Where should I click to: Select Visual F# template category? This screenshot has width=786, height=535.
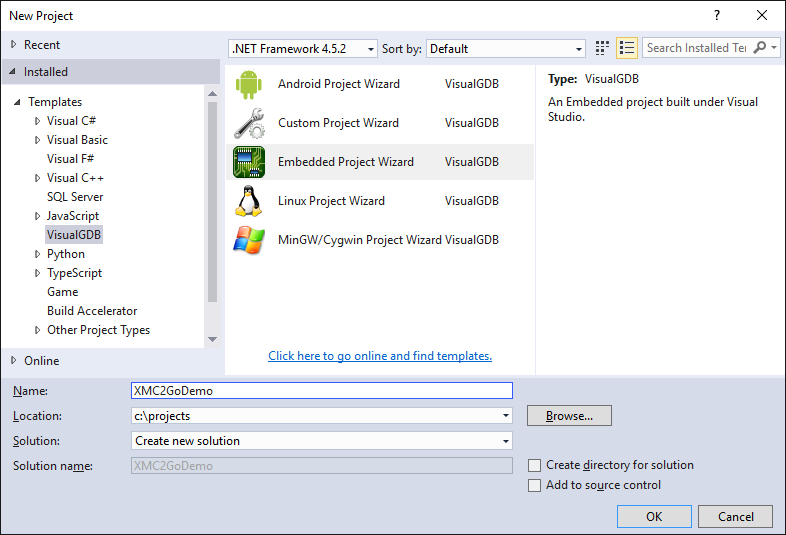70,159
